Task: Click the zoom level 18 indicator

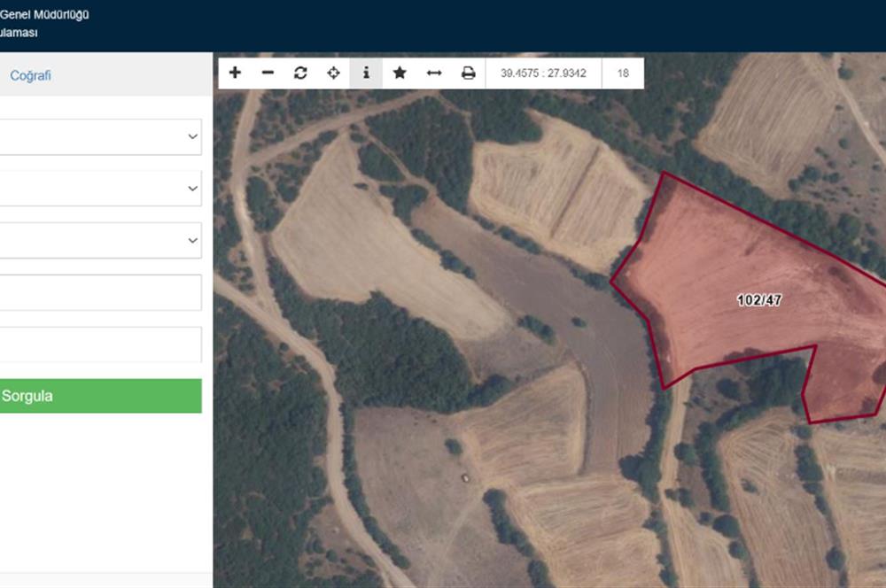Action: 623,73
